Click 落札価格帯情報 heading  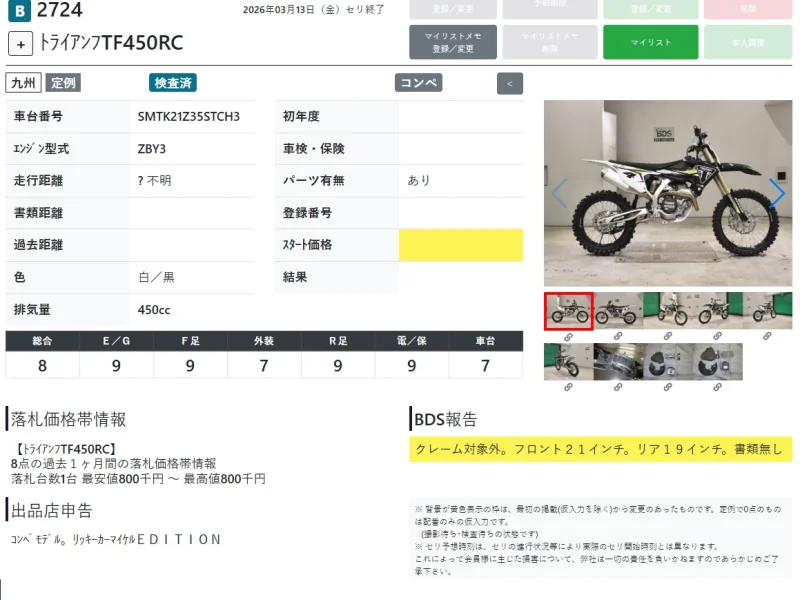click(68, 419)
